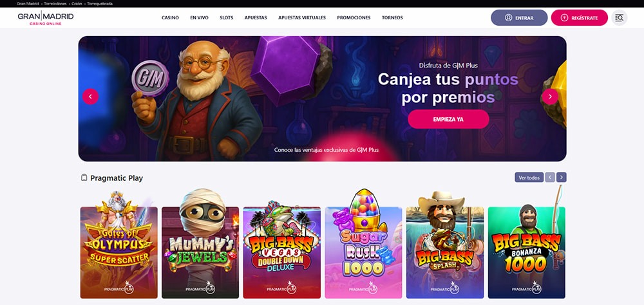Viewport: 644px width, 305px height.
Task: Open the Promociones page
Action: tap(354, 17)
